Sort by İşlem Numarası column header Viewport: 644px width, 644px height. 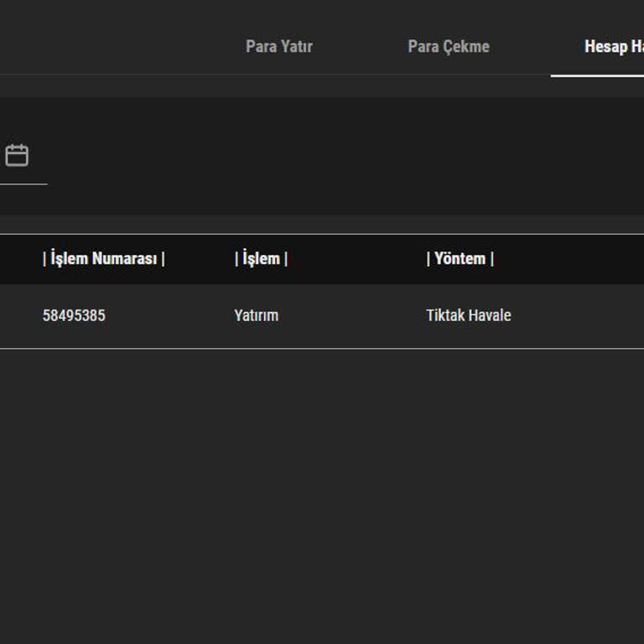tap(103, 259)
